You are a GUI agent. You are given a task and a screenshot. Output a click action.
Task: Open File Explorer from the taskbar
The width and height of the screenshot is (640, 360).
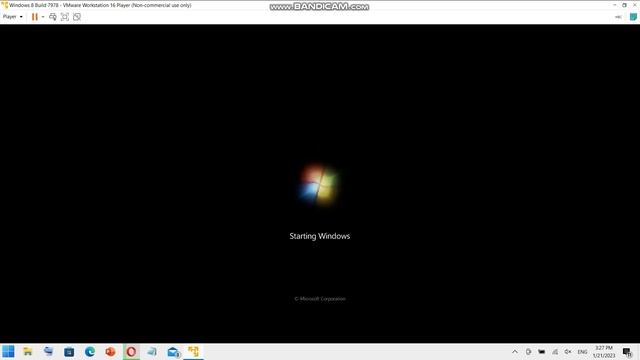pos(28,351)
